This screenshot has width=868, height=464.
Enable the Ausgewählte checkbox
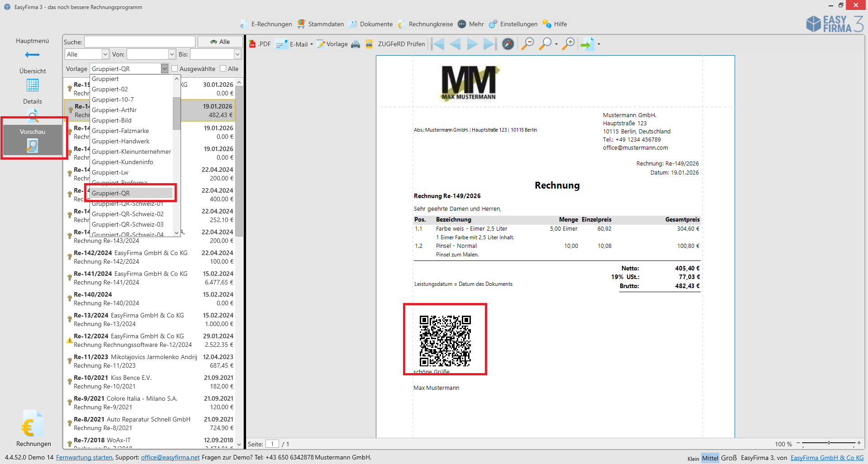175,69
